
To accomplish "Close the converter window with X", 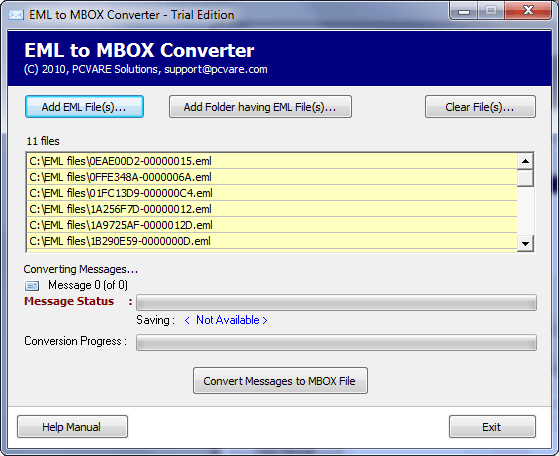I will point(528,11).
